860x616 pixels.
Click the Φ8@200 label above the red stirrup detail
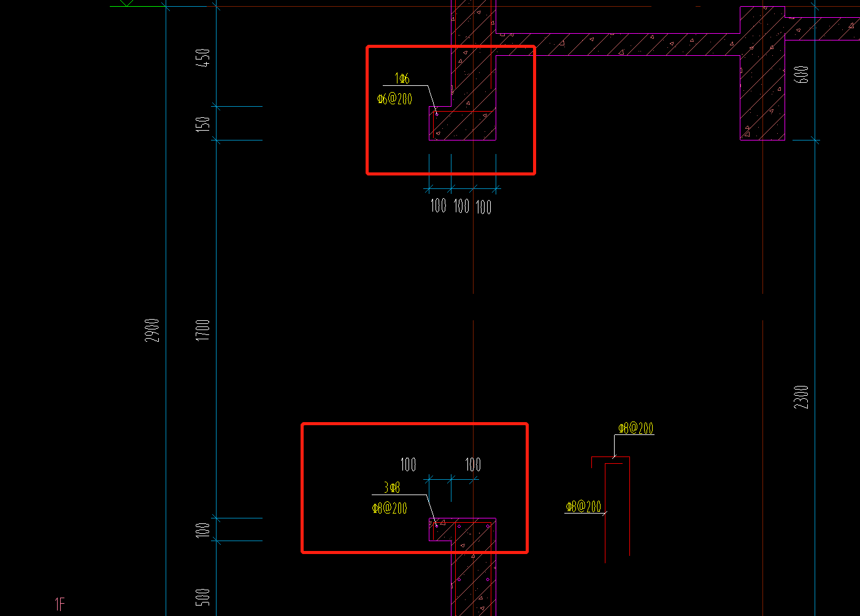[636, 428]
